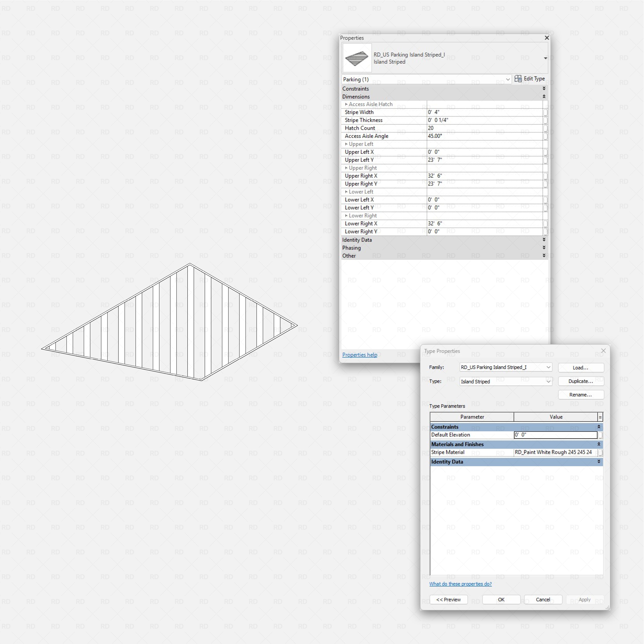The height and width of the screenshot is (644, 644).
Task: Click associate button beside Lower Right Y
Action: click(545, 232)
